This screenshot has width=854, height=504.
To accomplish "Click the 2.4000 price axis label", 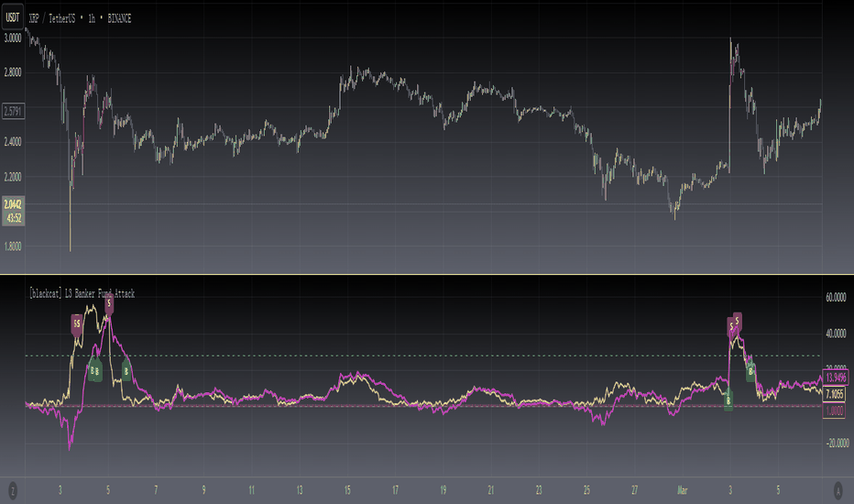I will [13, 142].
